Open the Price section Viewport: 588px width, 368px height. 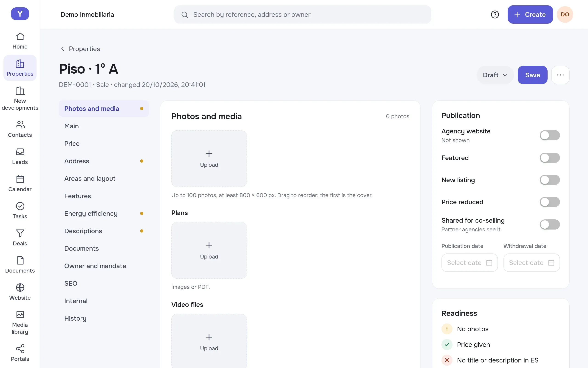[x=104, y=144]
